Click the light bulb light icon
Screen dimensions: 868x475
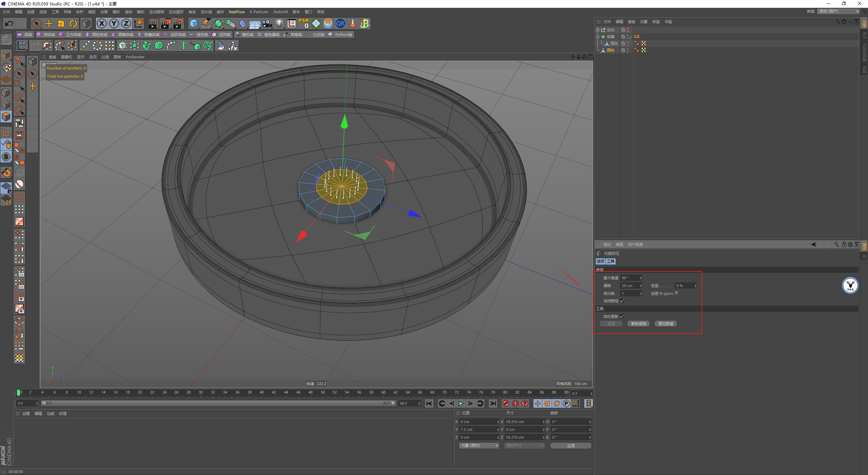tap(279, 23)
